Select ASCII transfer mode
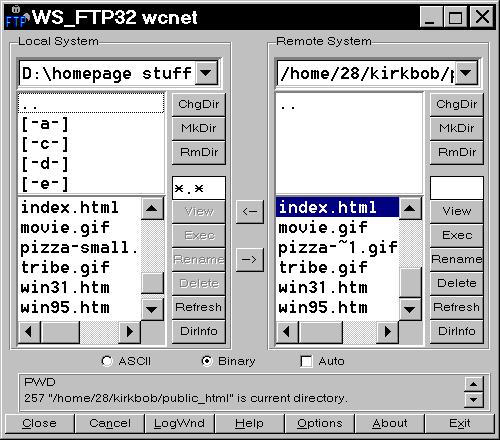 coord(107,361)
